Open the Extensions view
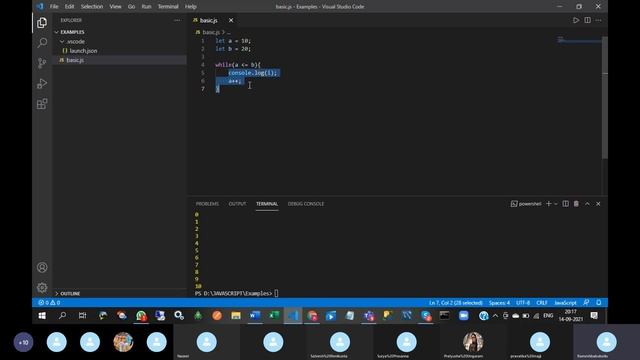 [x=42, y=104]
